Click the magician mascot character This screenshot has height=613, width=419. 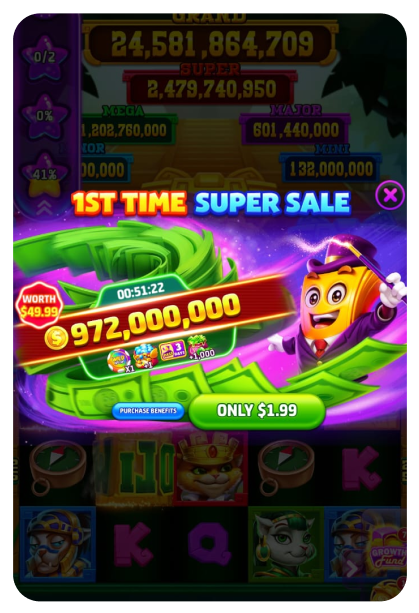point(337,303)
